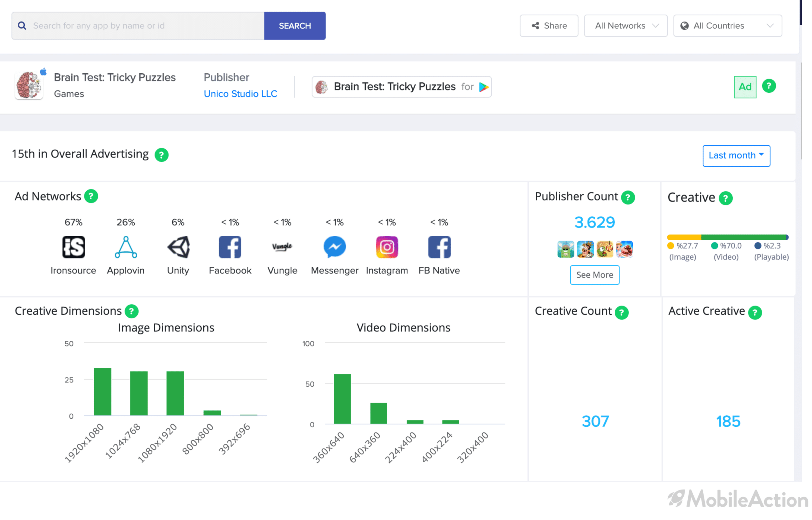This screenshot has height=520, width=812.
Task: Click the 640x360 video dimension bar
Action: coord(379,413)
